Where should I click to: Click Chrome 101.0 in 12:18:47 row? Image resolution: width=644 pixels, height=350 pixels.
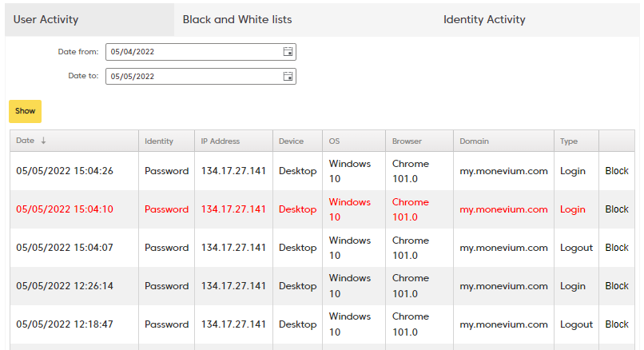tap(411, 324)
